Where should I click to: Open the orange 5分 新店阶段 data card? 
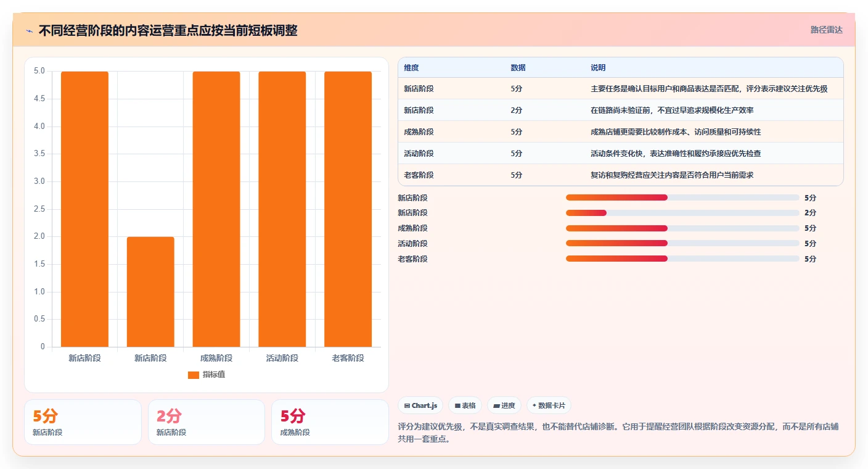[83, 422]
